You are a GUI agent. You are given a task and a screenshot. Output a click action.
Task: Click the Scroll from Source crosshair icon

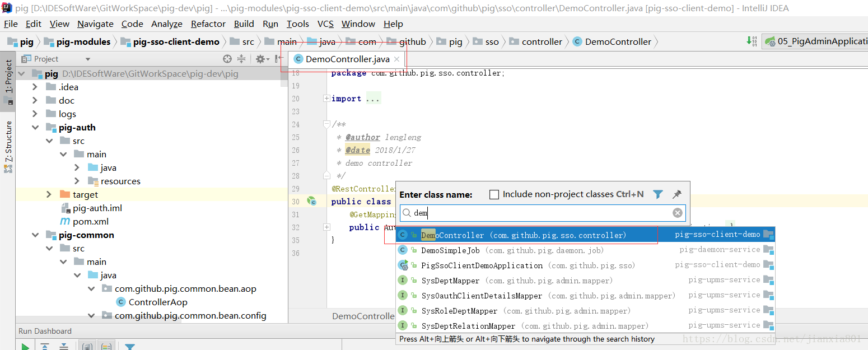click(227, 59)
